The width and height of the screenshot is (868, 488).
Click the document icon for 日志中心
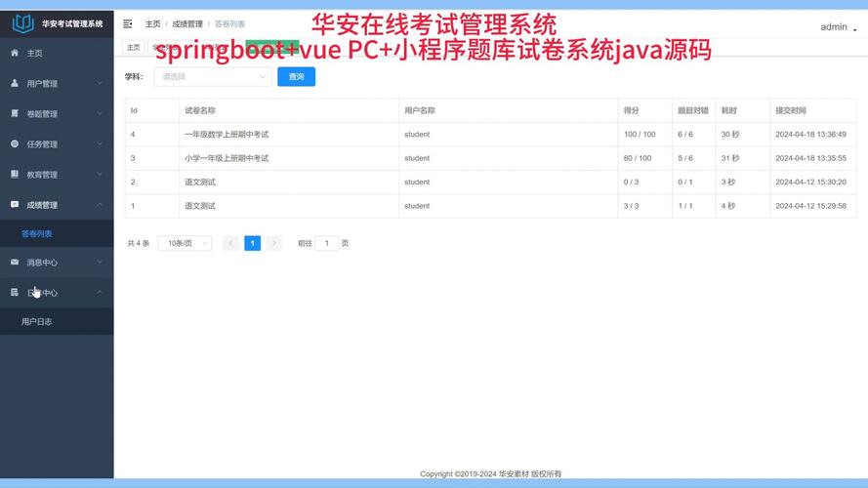[x=15, y=292]
